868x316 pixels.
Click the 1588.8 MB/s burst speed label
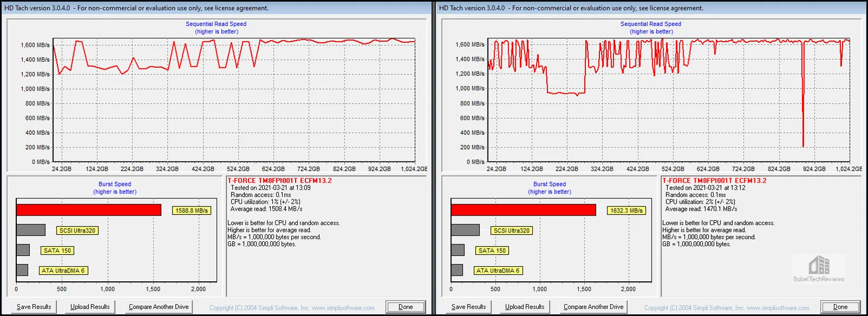coord(192,210)
